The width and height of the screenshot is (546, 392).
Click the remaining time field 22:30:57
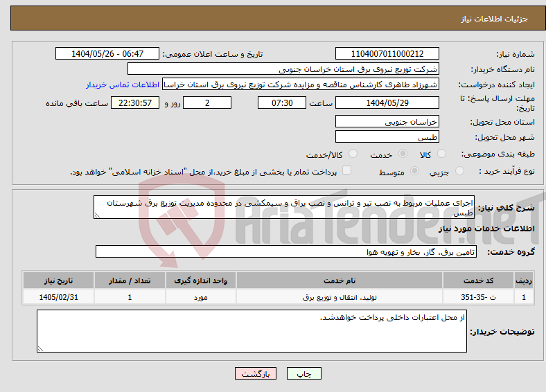pos(135,103)
